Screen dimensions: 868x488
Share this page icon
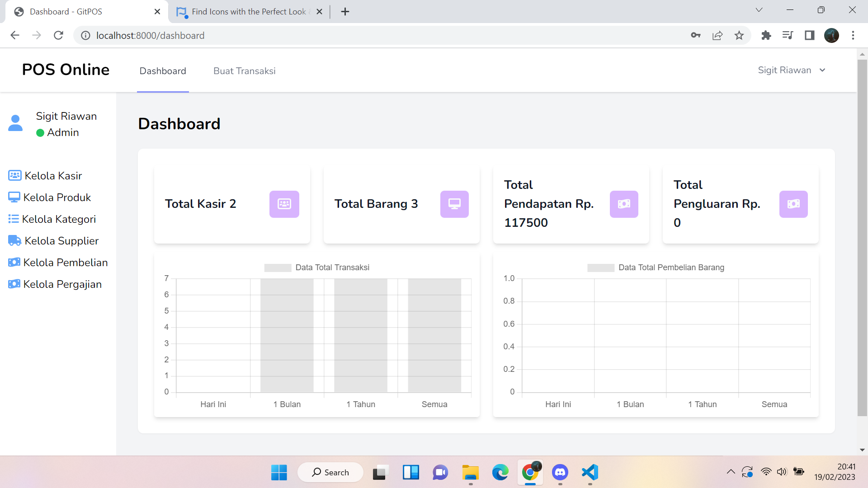pos(717,35)
